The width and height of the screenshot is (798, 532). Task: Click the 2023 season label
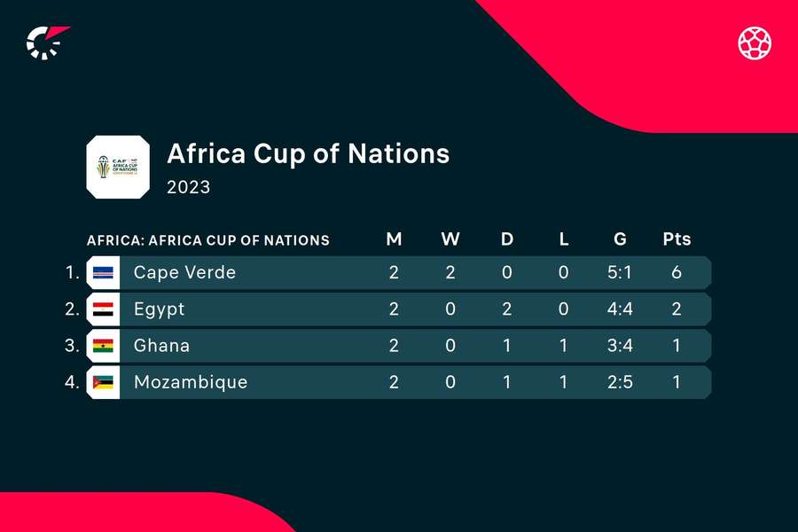coord(189,187)
